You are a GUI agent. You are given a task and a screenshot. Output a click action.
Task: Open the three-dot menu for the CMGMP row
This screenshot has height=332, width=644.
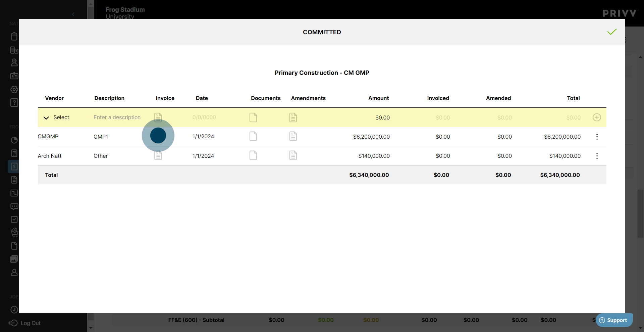click(x=597, y=137)
